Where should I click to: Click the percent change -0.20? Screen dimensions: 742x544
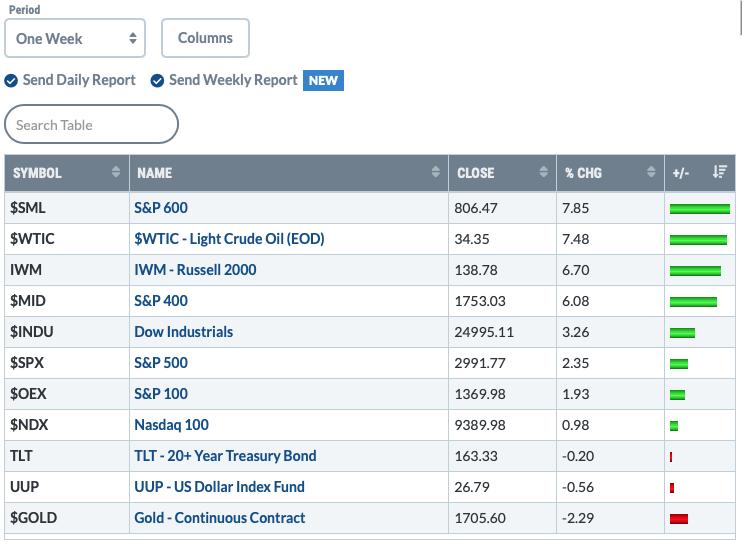point(578,456)
